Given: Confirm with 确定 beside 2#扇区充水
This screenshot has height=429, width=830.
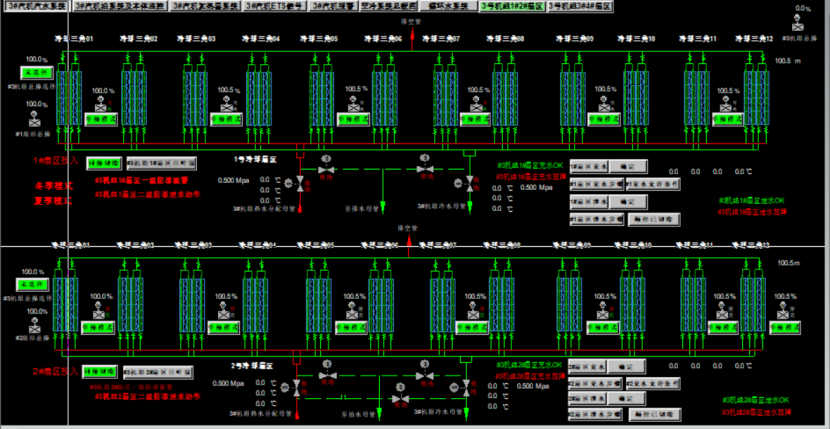Looking at the screenshot, I should point(626,367).
